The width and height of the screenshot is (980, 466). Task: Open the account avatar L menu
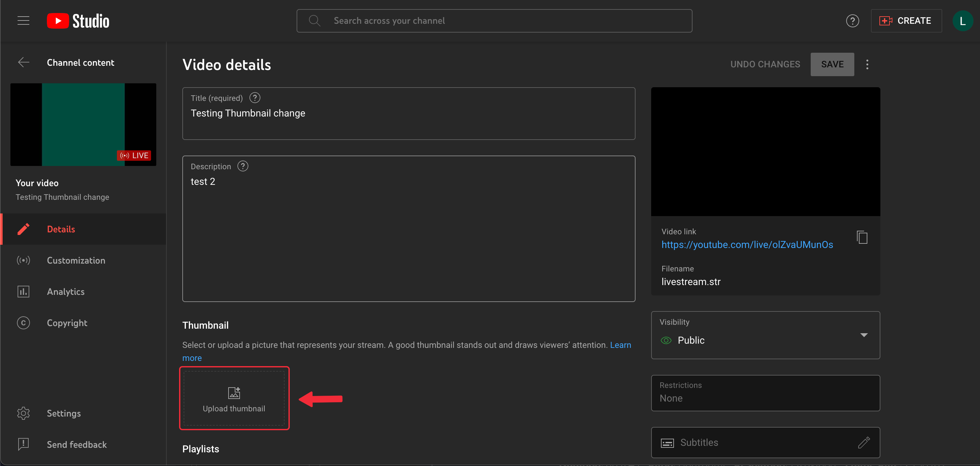[962, 21]
